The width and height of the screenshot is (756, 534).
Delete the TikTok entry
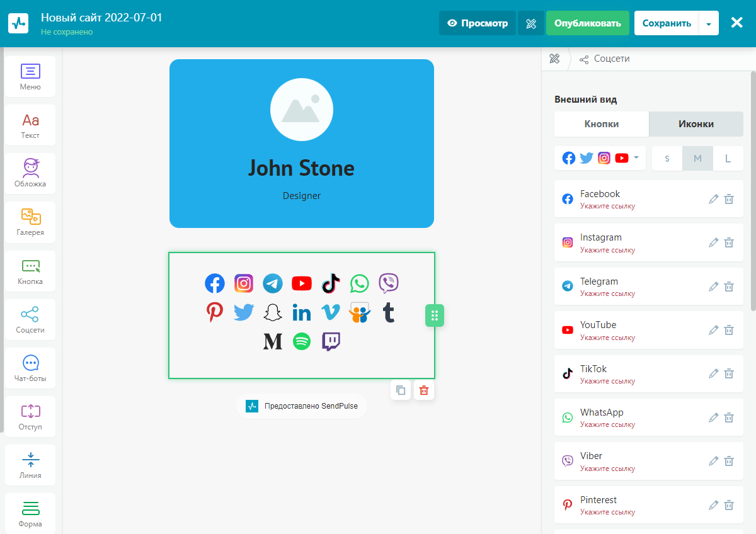pyautogui.click(x=729, y=373)
